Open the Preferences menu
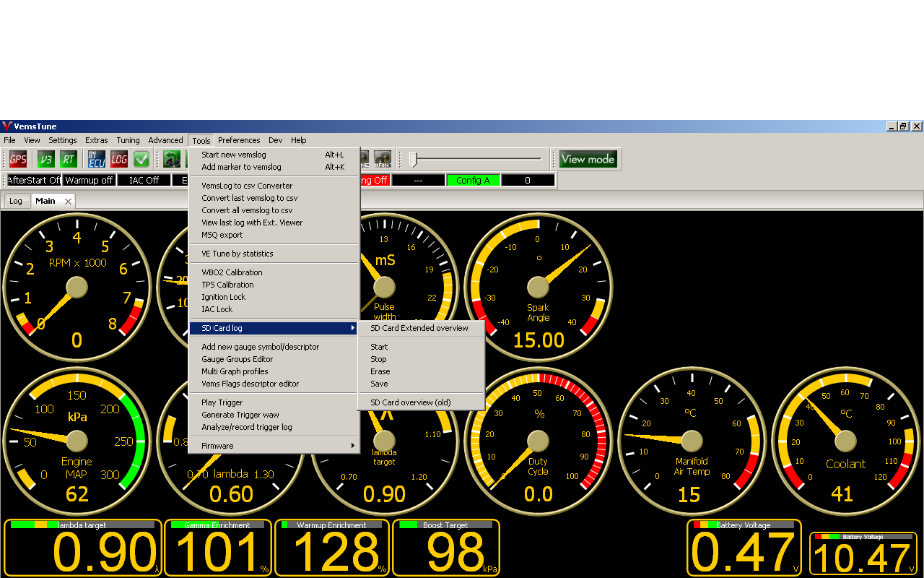 tap(239, 140)
